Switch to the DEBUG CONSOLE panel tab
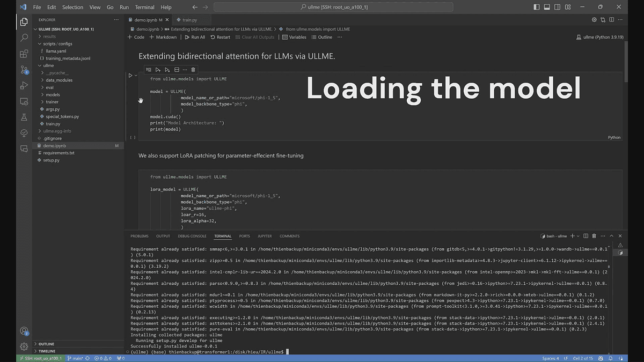Screen dimensions: 644x362 192,236
